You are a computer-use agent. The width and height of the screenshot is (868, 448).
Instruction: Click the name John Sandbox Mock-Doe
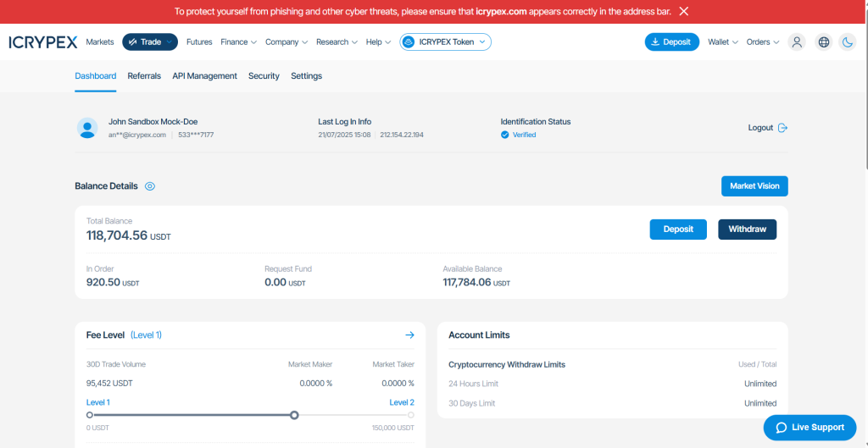coord(153,122)
